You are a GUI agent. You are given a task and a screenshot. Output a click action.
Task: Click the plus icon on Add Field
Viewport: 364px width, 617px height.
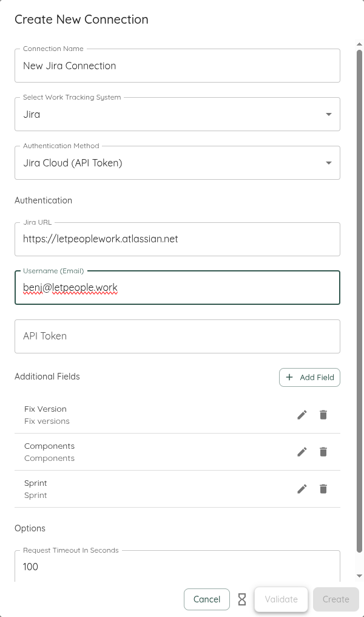[x=289, y=377]
